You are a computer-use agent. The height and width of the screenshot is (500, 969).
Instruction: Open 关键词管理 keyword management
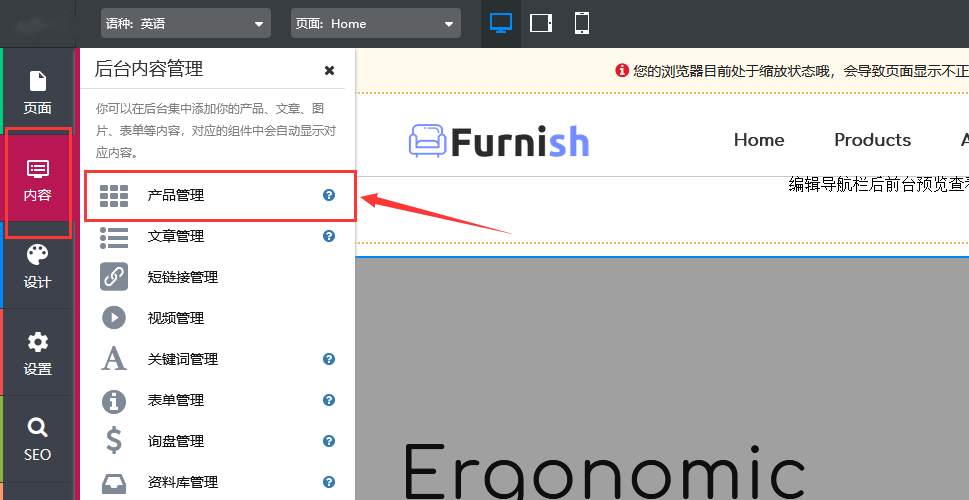(x=182, y=359)
